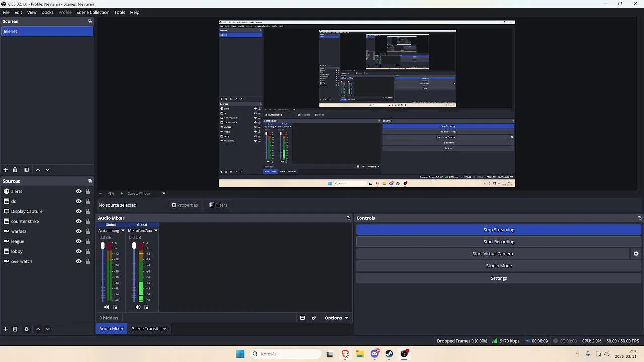Pop out the Sources dock
This screenshot has width=644, height=362.
[90, 181]
